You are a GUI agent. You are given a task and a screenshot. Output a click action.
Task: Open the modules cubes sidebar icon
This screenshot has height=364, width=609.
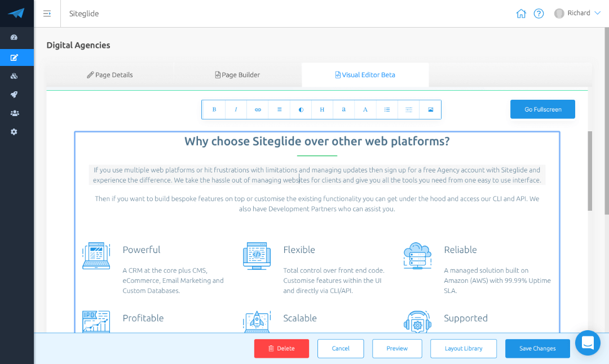(14, 76)
